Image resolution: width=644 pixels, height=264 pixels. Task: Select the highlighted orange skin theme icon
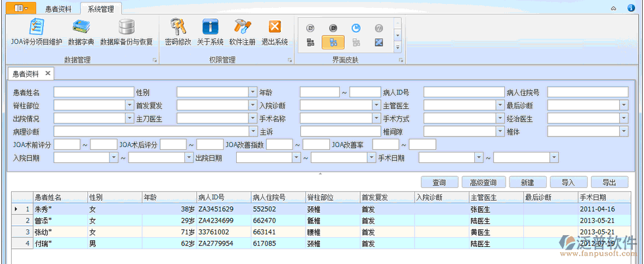[333, 43]
